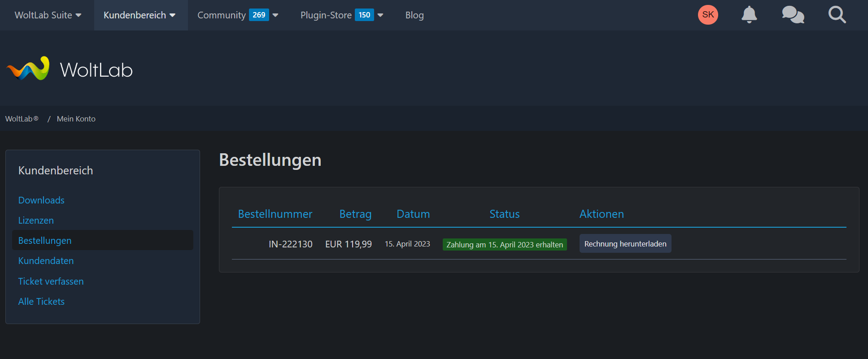The image size is (868, 359).
Task: Open the SK user avatar menu
Action: tap(708, 15)
